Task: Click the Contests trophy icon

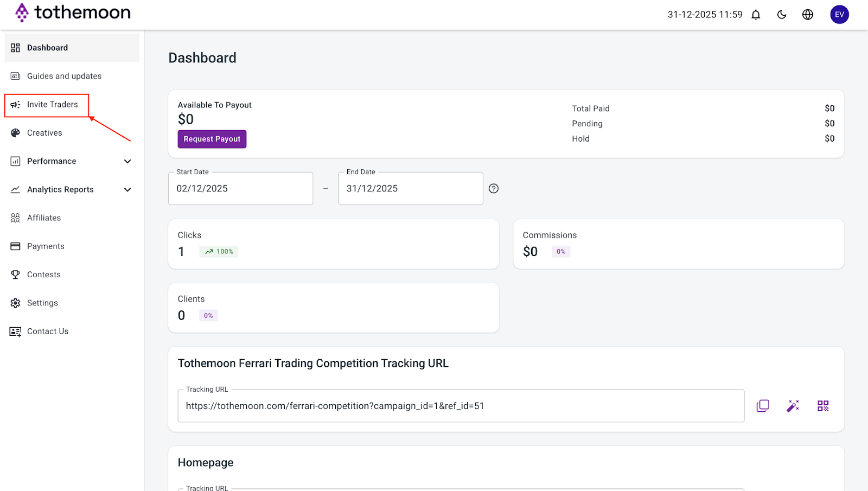Action: [x=15, y=275]
